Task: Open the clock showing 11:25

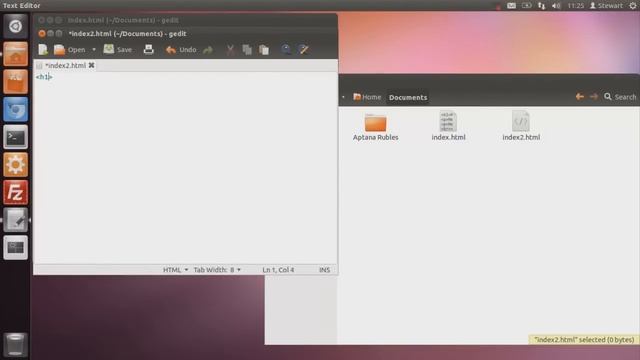Action: tap(576, 6)
